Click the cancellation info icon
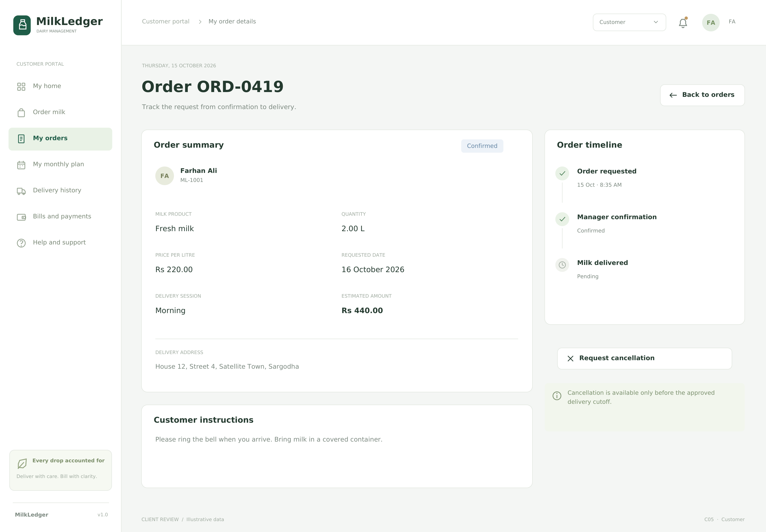The height and width of the screenshot is (532, 766). point(557,396)
